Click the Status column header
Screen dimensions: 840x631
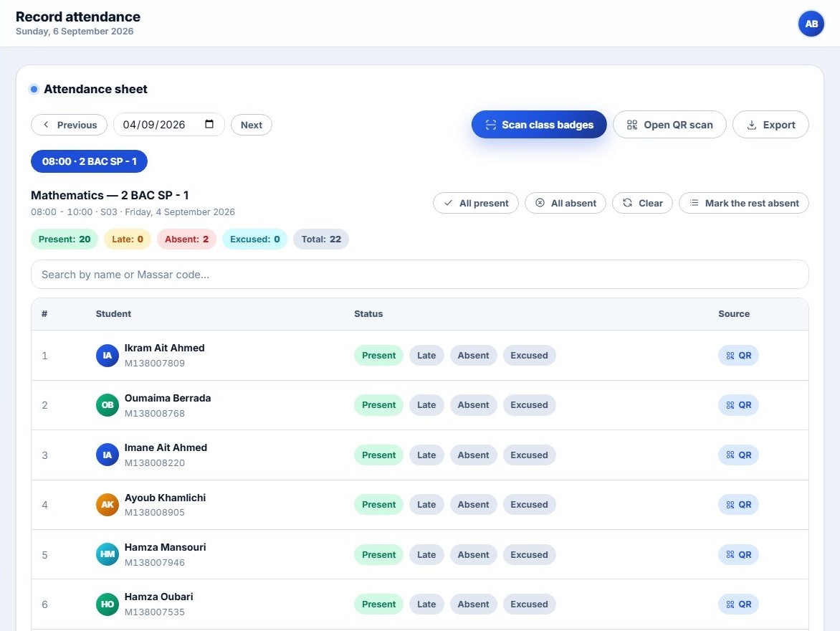[368, 313]
